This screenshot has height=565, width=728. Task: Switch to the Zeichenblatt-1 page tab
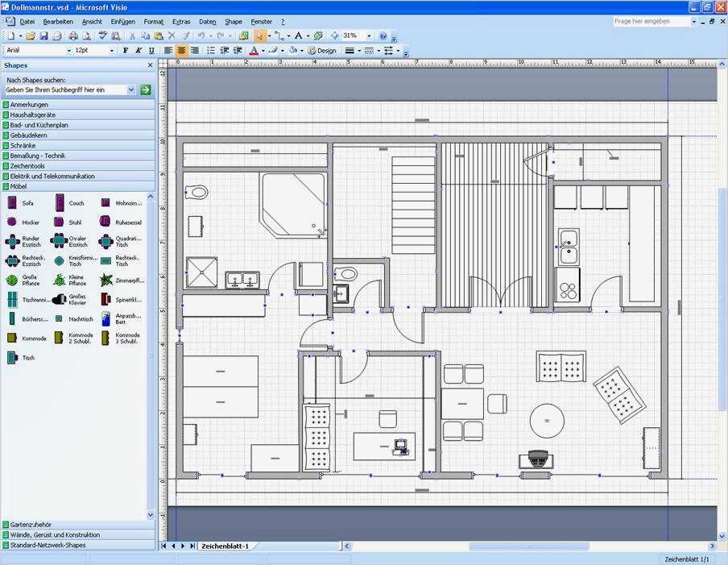click(x=225, y=546)
